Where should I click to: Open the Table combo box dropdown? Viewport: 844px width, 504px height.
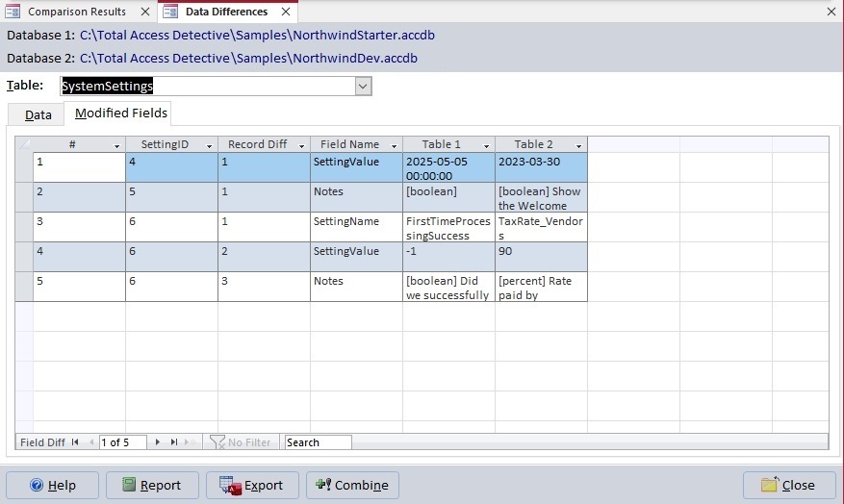[363, 87]
